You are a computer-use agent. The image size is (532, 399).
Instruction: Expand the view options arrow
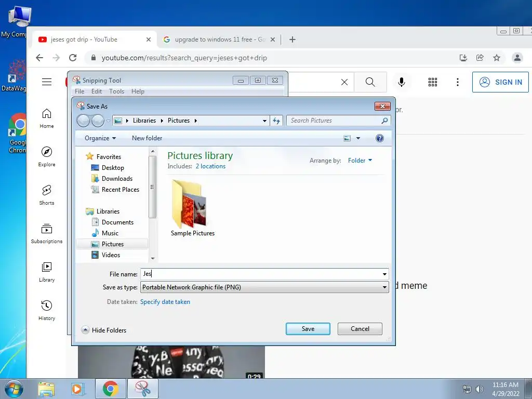pyautogui.click(x=358, y=138)
